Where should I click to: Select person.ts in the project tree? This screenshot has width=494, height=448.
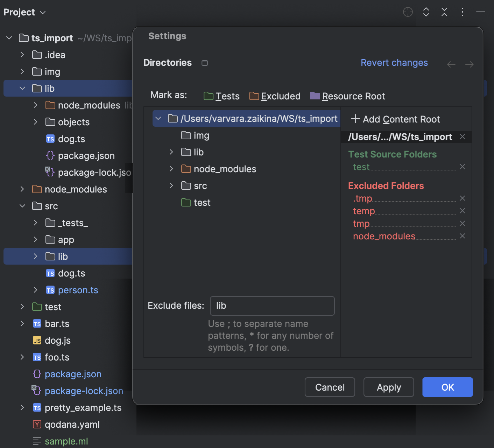[x=78, y=290]
